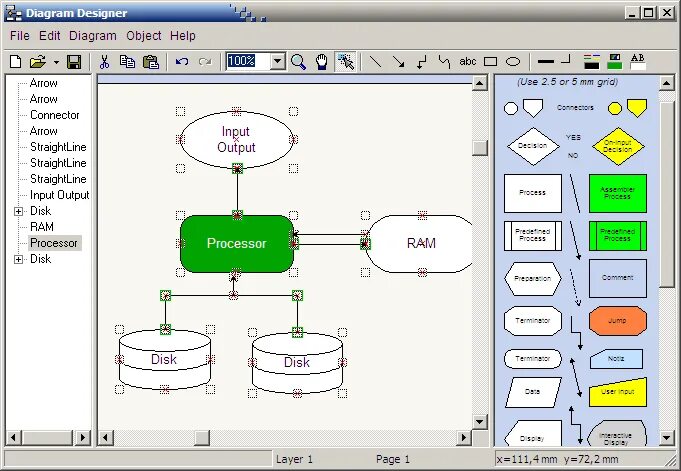This screenshot has height=471, width=681.
Task: Copy the selection with the copy icon
Action: (x=127, y=62)
